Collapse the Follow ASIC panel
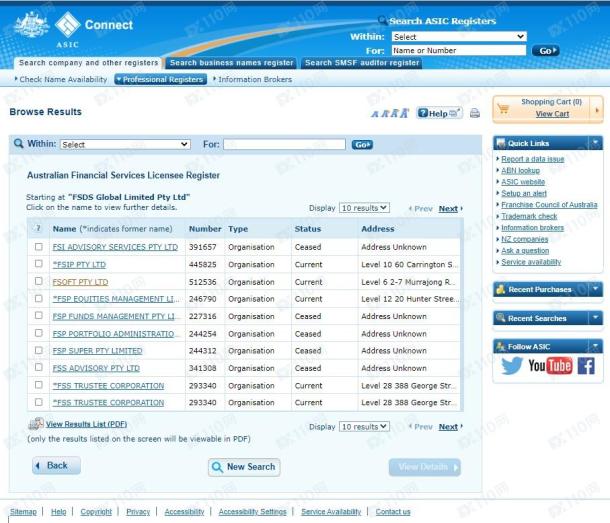 pos(595,346)
